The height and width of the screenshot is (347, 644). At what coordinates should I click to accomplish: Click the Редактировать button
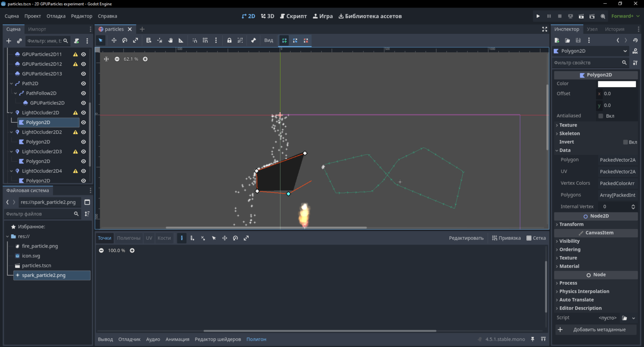point(466,238)
